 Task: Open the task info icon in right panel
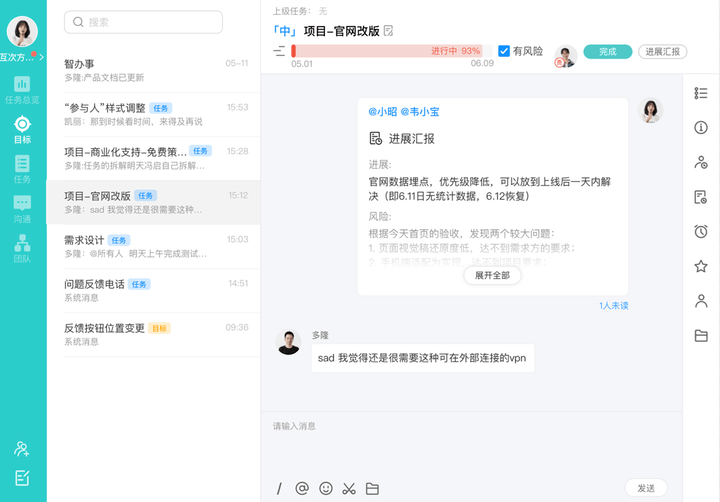click(x=701, y=127)
